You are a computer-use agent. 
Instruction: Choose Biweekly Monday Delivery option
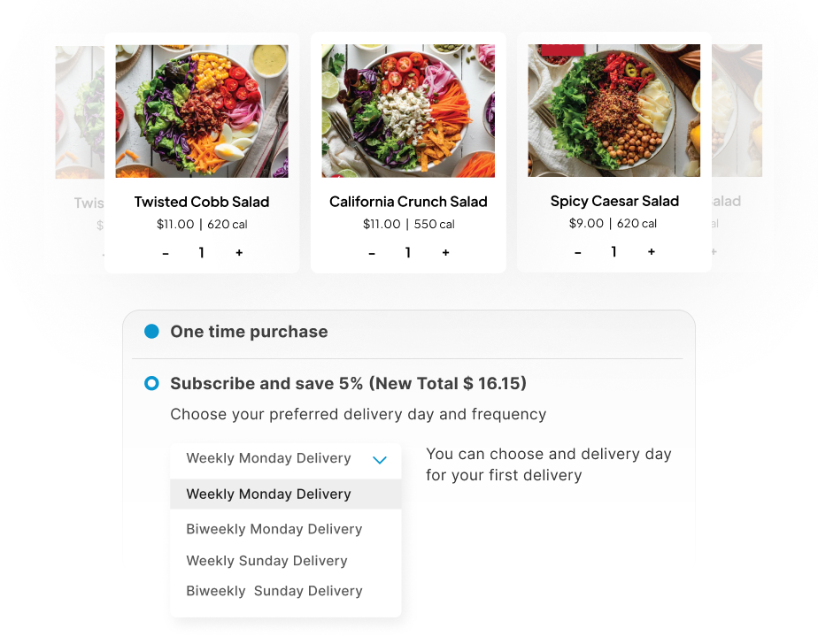[x=274, y=529]
